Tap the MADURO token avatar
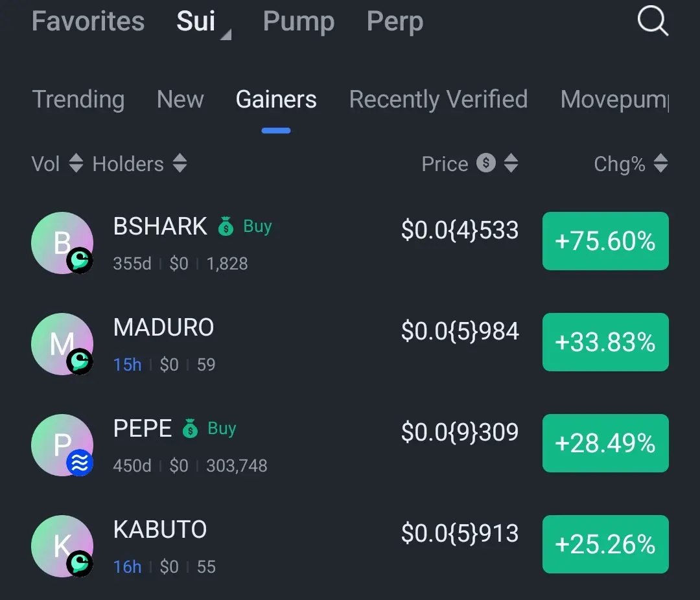 (62, 344)
